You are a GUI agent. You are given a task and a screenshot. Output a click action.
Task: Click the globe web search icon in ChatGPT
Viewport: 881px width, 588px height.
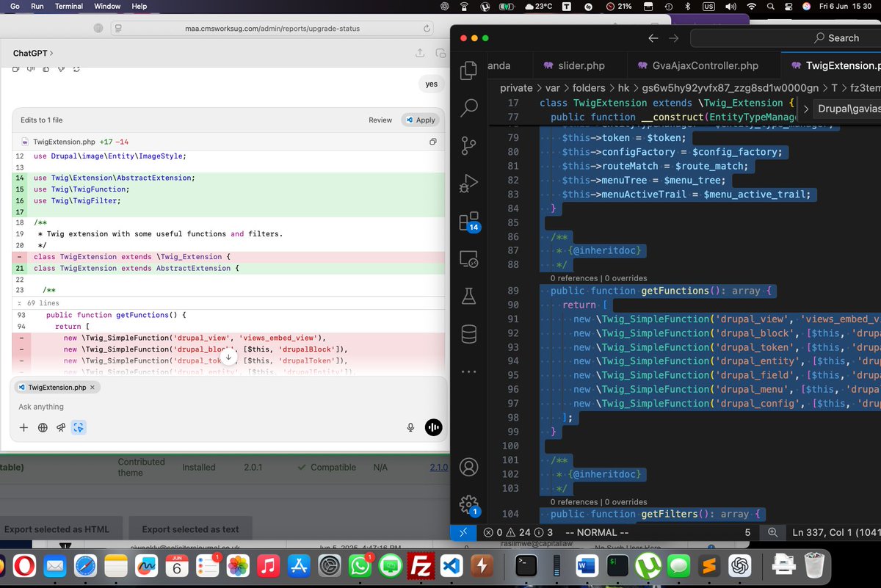click(43, 427)
